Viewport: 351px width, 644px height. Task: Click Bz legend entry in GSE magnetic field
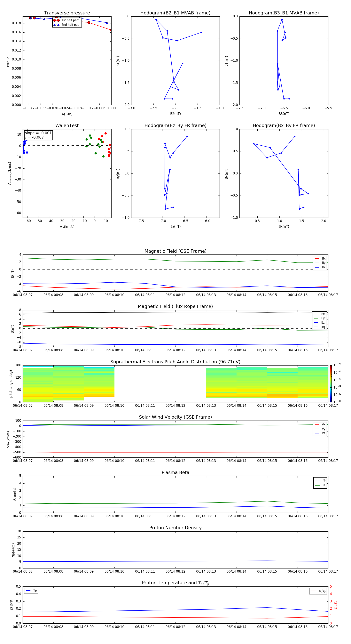(320, 268)
